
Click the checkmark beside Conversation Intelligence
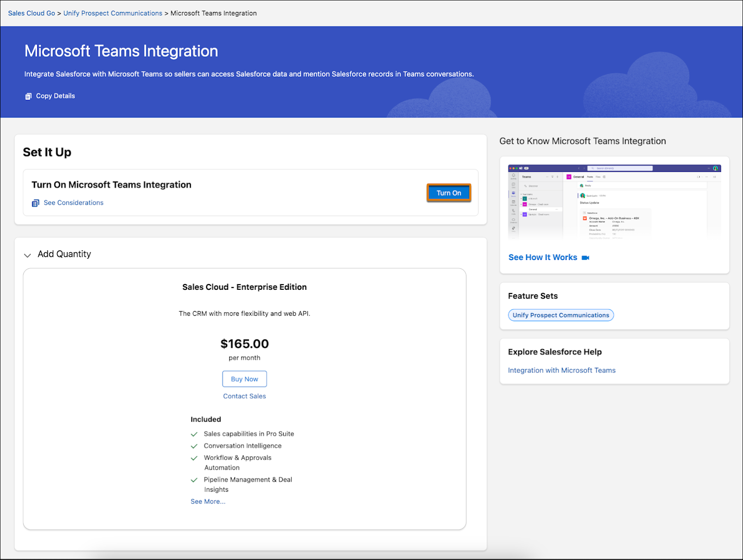tap(194, 446)
